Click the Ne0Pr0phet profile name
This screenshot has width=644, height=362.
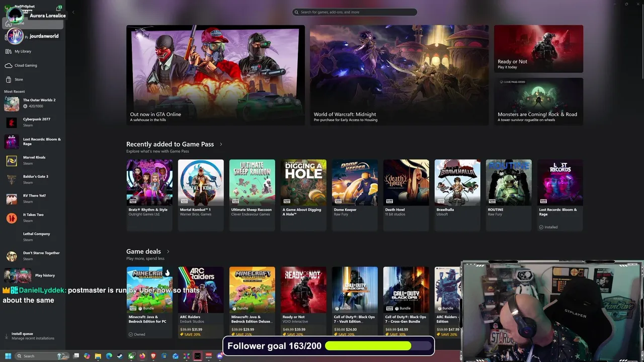[25, 7]
